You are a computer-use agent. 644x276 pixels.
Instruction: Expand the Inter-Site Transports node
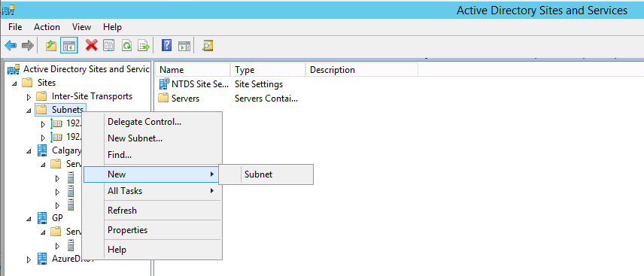[29, 97]
